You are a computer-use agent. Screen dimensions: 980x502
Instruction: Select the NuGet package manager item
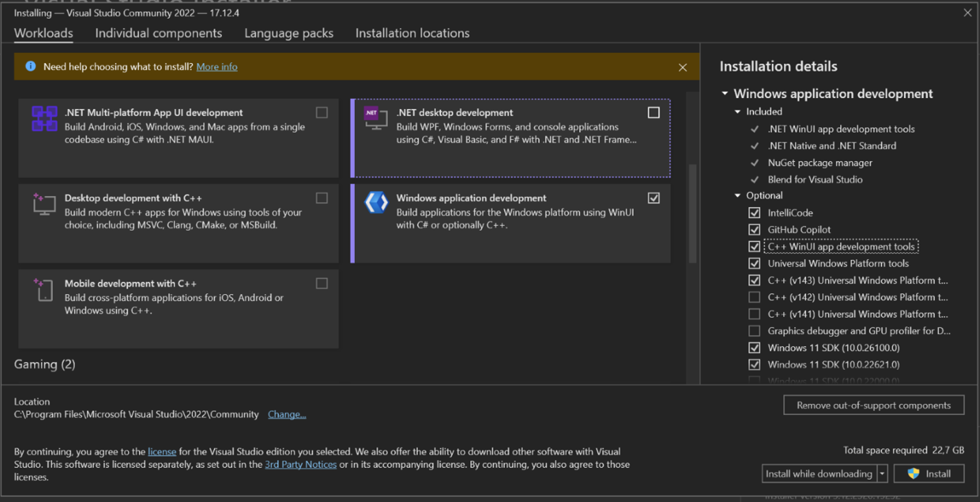(820, 163)
